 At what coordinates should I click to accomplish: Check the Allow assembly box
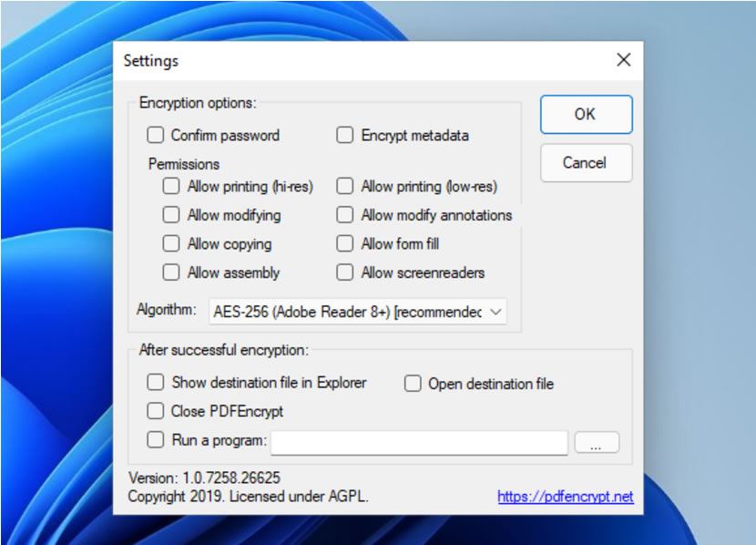pos(171,272)
